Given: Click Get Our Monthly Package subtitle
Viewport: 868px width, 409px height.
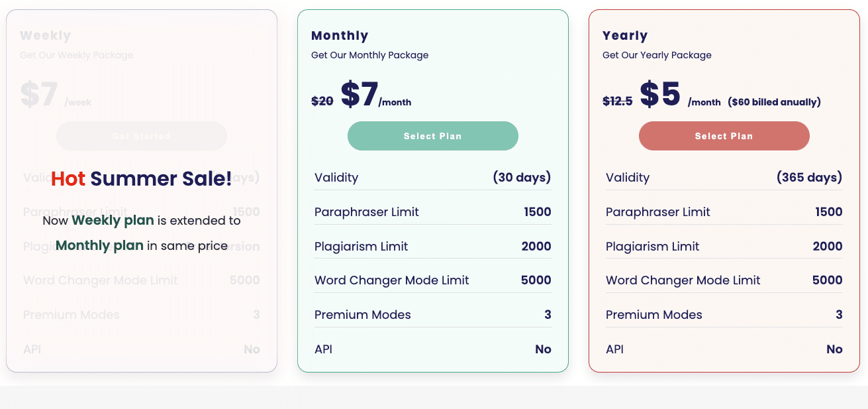Looking at the screenshot, I should point(369,55).
